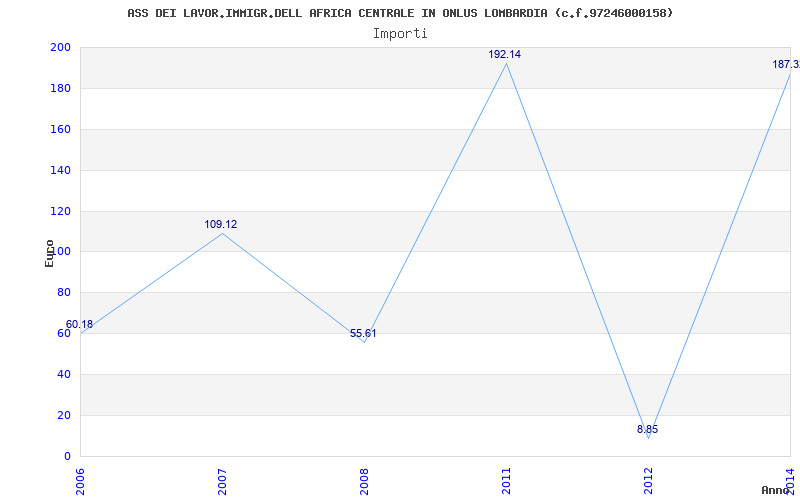The image size is (800, 500).
Task: Click the 2006 x-axis year label
Action: (81, 482)
